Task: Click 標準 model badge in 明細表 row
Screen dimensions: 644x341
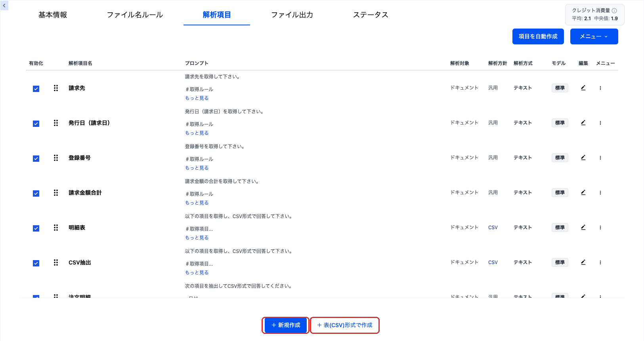Action: [x=560, y=228]
